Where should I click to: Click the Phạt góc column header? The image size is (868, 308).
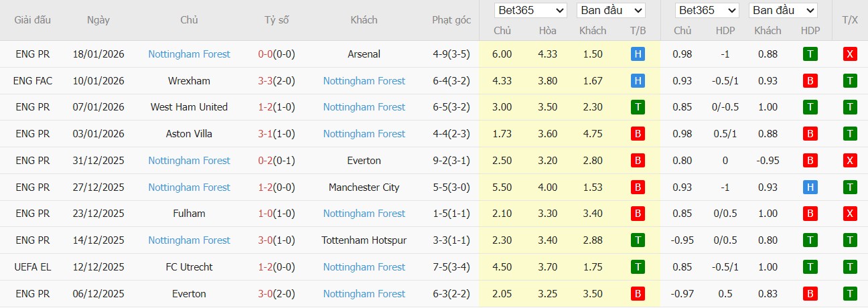[x=451, y=20]
